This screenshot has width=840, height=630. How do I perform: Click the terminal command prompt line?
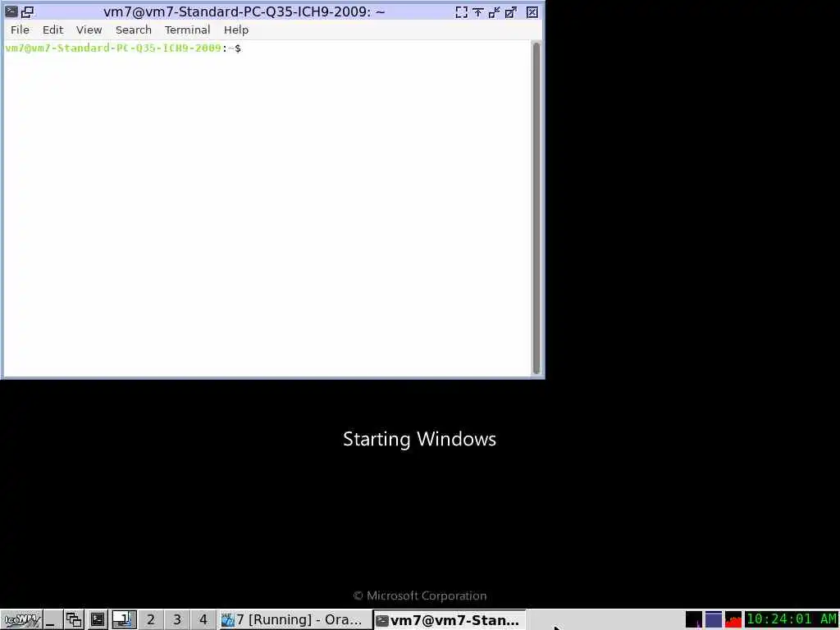123,48
